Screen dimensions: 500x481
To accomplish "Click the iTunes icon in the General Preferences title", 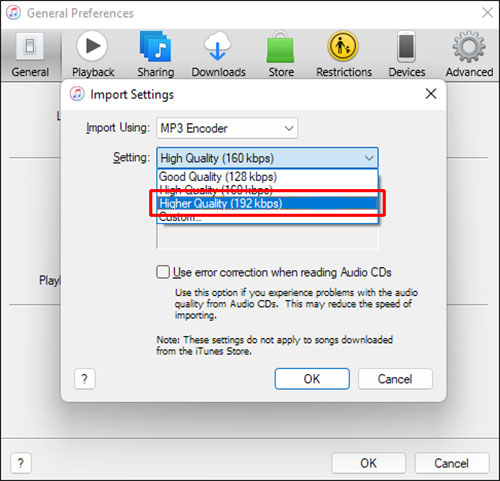I will point(13,13).
